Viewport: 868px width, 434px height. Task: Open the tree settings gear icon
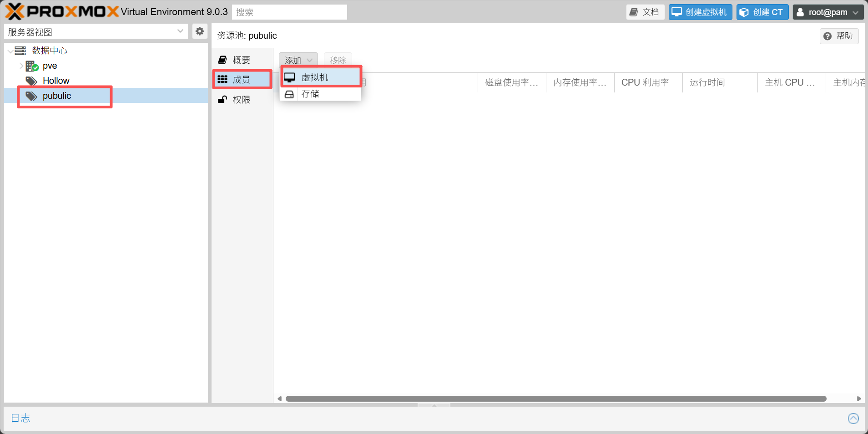[x=199, y=31]
